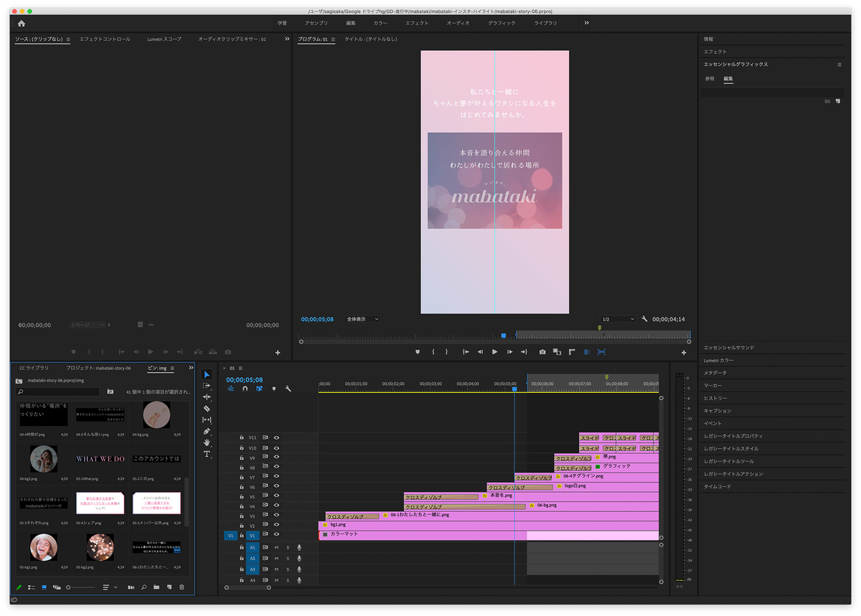Open the エフェクトコントロール tab

coord(105,39)
